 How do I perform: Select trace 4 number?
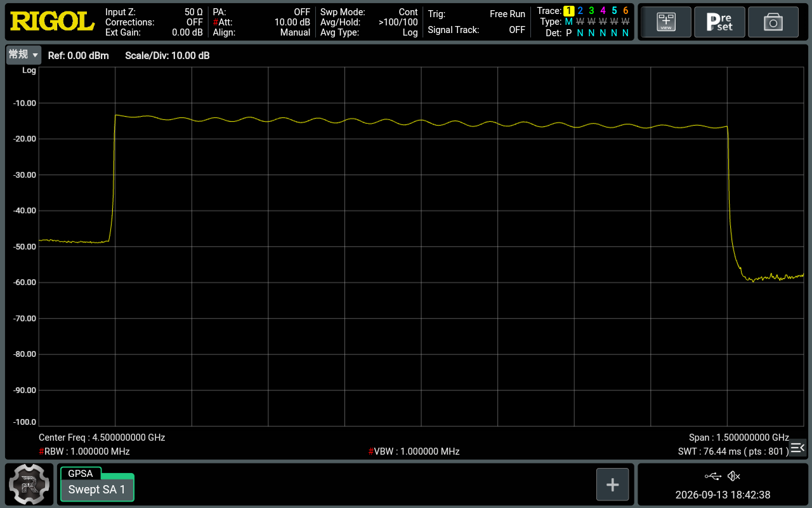(603, 11)
